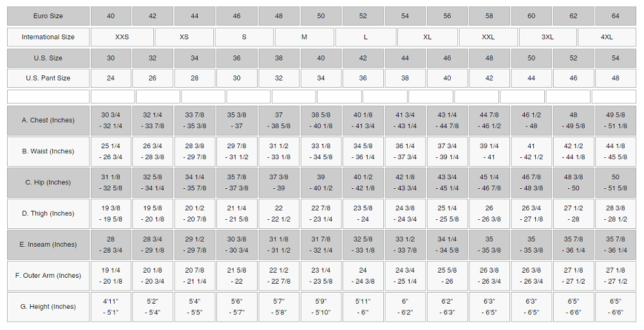This screenshot has width=644, height=330.
Task: Select the M international size cell
Action: tap(304, 37)
